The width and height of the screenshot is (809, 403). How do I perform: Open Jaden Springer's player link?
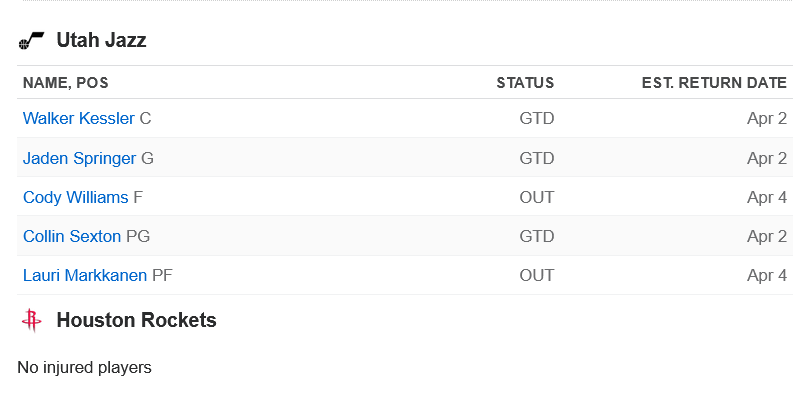79,158
